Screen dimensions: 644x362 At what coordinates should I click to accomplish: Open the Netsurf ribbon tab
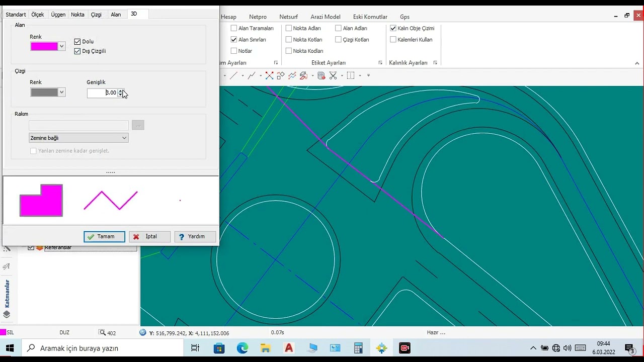[x=289, y=17]
